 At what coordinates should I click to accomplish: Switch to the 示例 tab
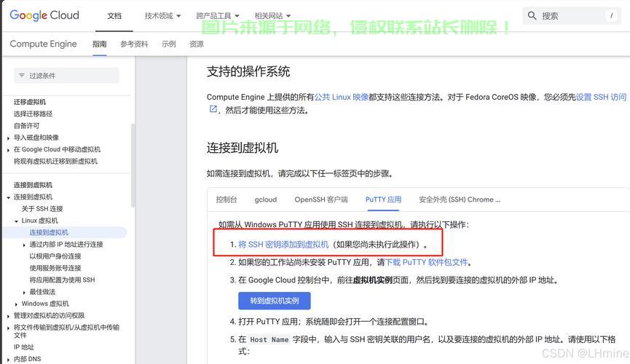click(x=169, y=44)
